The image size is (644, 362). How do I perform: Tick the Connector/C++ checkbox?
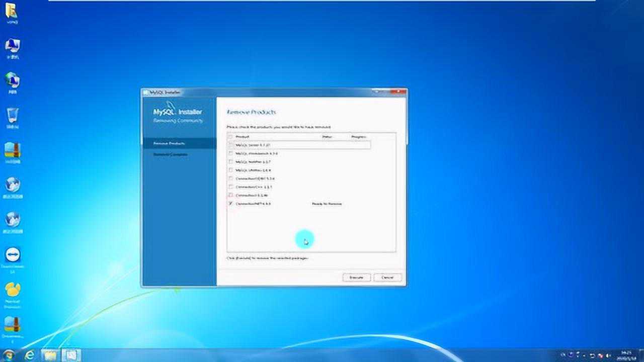tap(230, 187)
